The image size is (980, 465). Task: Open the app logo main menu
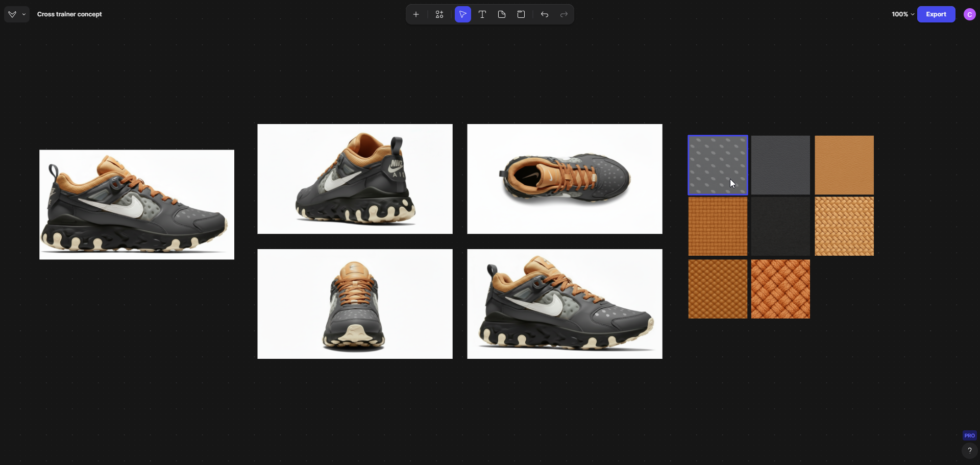tap(16, 14)
